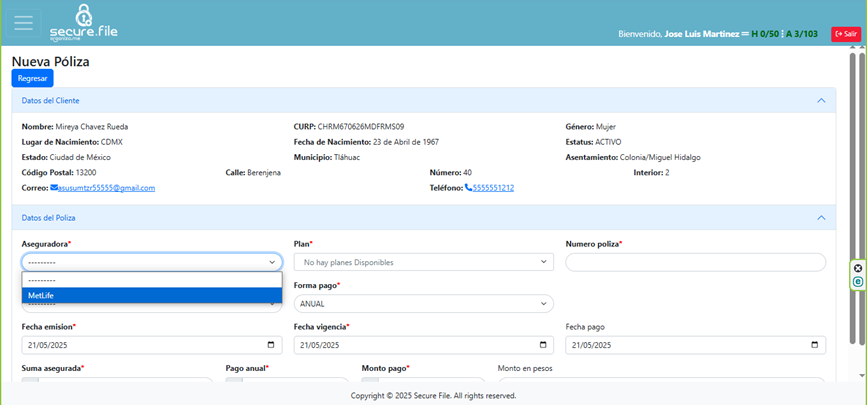Screen dimensions: 867x405
Task: Click the red Salir logout button
Action: pos(845,34)
